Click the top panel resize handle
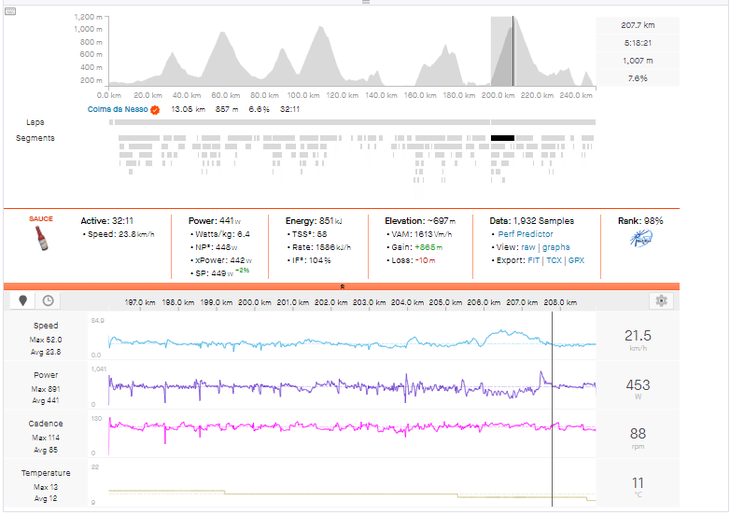Viewport: 730px width, 515px height. tap(364, 2)
